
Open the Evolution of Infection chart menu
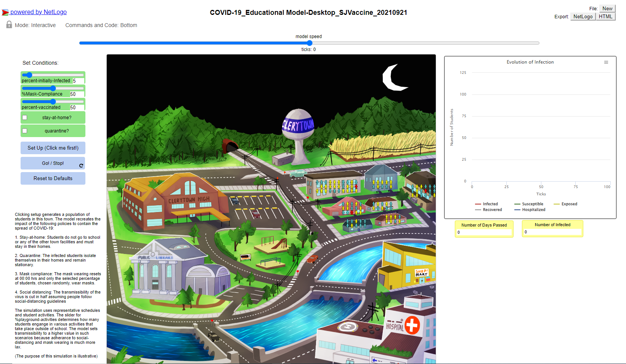pyautogui.click(x=606, y=62)
